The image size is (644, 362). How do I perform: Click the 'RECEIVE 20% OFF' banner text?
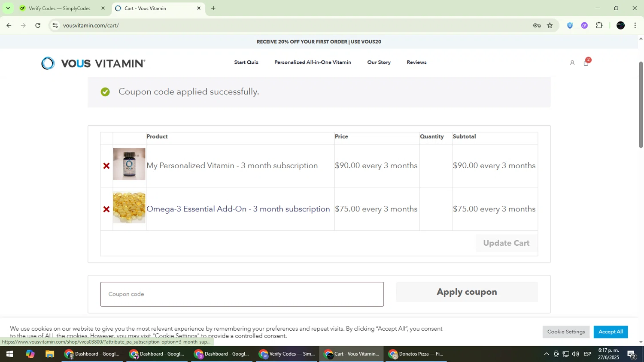point(319,42)
